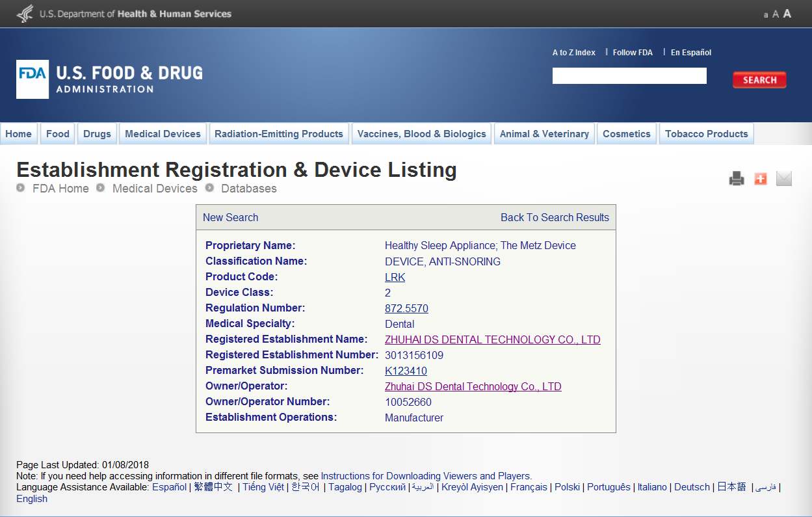Click the U.S. Department of Health & Human Services text
Viewport: 812px width, 517px height.
tap(135, 14)
